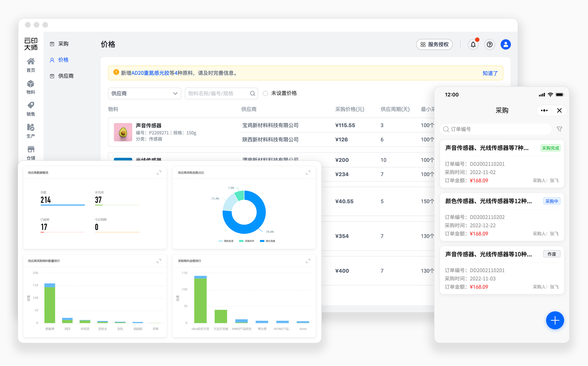The width and height of the screenshot is (588, 366).
Task: Open the blue user avatar icon
Action: (506, 44)
